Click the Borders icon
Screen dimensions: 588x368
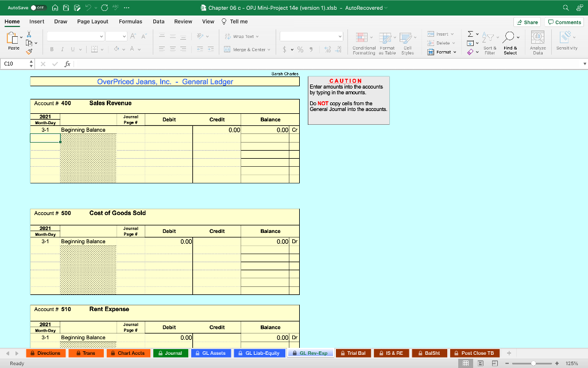point(95,49)
